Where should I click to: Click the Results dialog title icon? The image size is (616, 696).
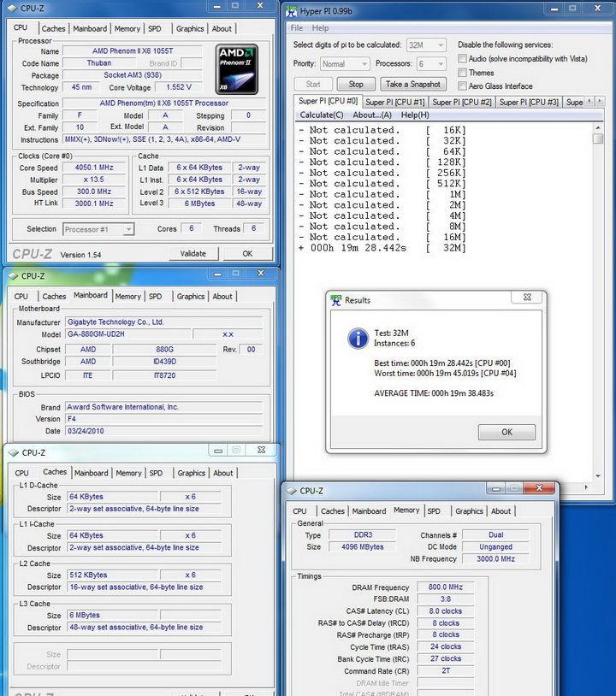[336, 300]
